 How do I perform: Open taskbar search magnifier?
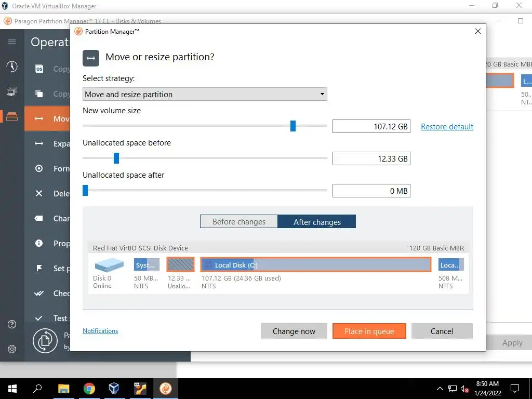[x=37, y=389]
